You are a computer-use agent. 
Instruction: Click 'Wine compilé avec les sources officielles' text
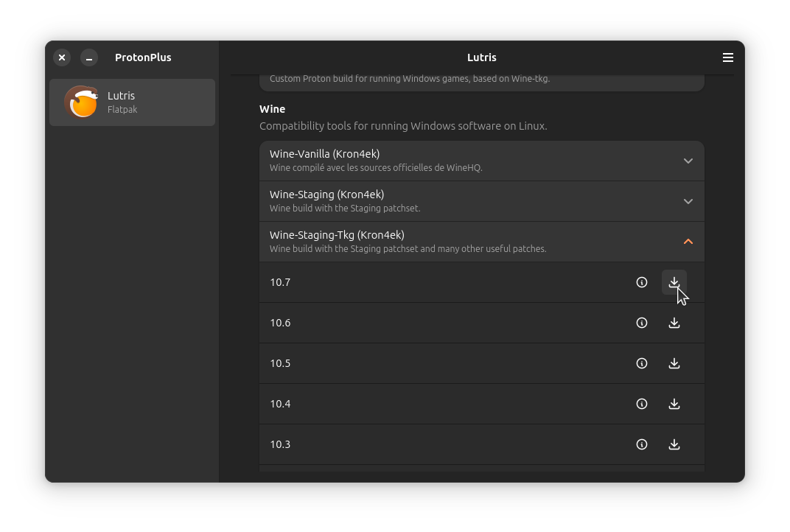click(376, 168)
